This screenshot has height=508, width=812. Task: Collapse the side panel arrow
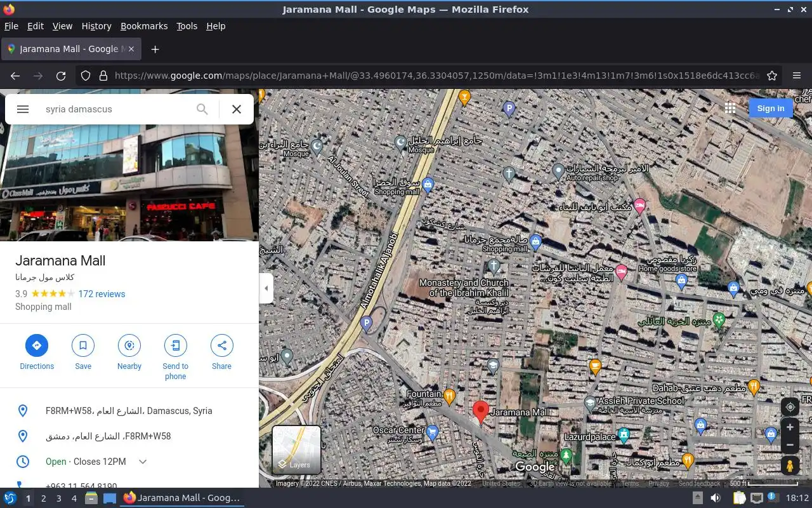coord(266,288)
